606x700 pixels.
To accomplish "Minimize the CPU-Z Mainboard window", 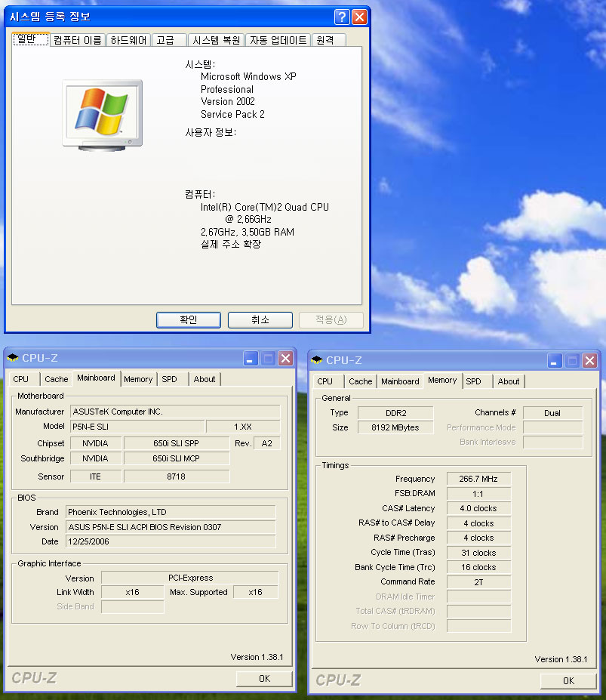I will pyautogui.click(x=251, y=358).
